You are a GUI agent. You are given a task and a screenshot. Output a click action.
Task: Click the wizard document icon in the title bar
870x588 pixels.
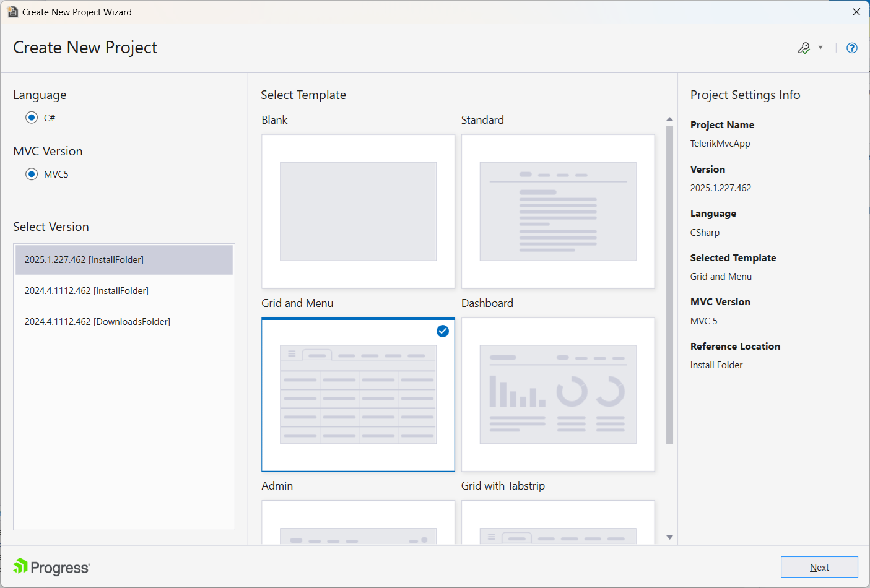pyautogui.click(x=12, y=11)
